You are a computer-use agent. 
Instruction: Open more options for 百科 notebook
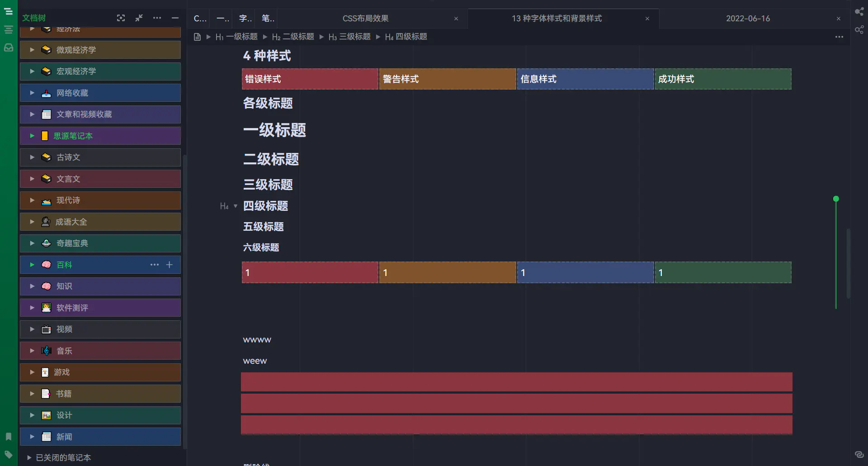155,265
